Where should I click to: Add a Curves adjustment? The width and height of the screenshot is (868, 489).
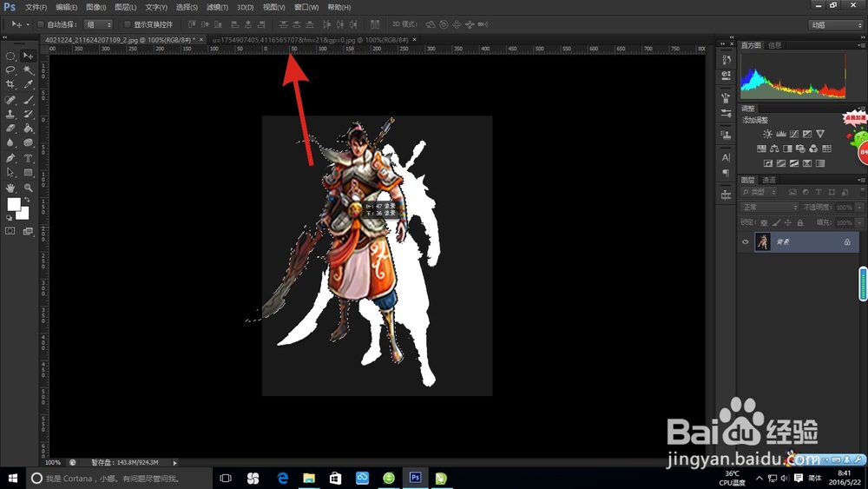pyautogui.click(x=794, y=134)
